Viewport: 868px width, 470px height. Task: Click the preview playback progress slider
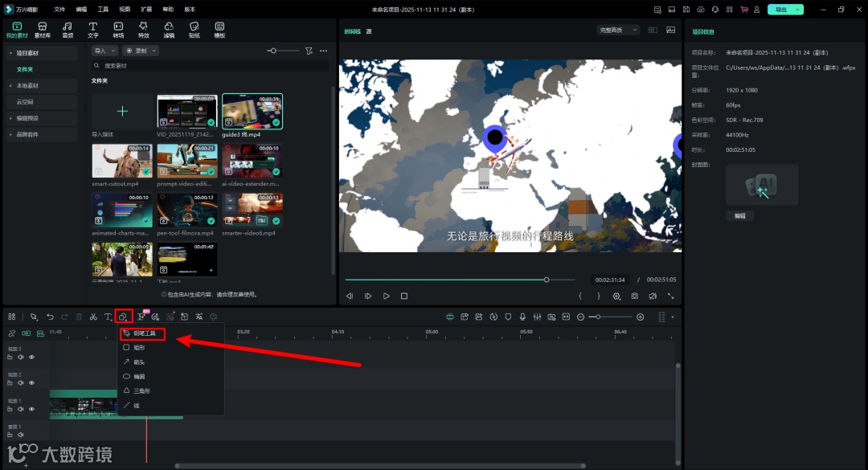pyautogui.click(x=460, y=280)
